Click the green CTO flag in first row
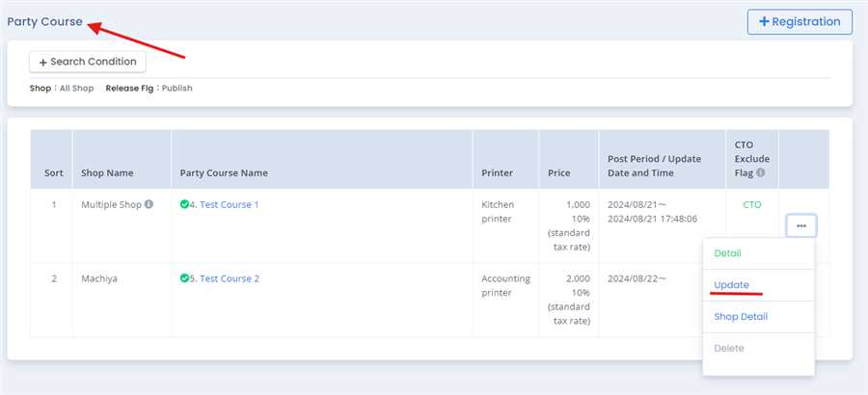The height and width of the screenshot is (395, 868). 751,204
